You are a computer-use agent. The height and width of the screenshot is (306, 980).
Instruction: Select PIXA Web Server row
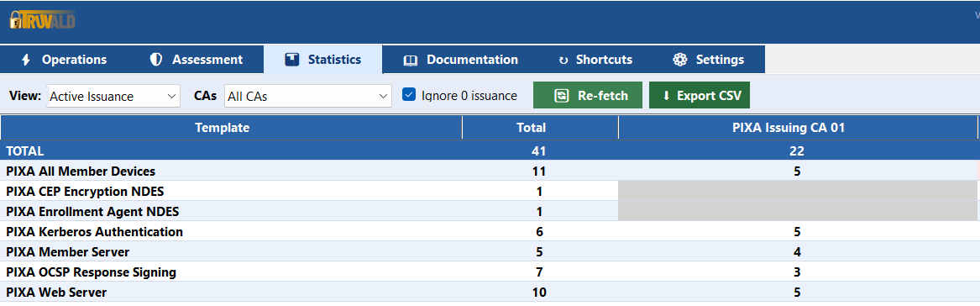[x=490, y=293]
